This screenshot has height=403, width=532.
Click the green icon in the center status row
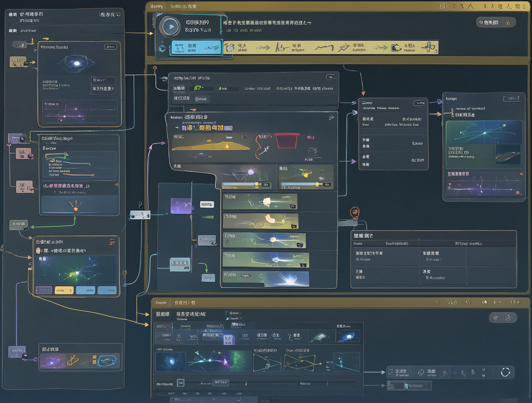198,88
